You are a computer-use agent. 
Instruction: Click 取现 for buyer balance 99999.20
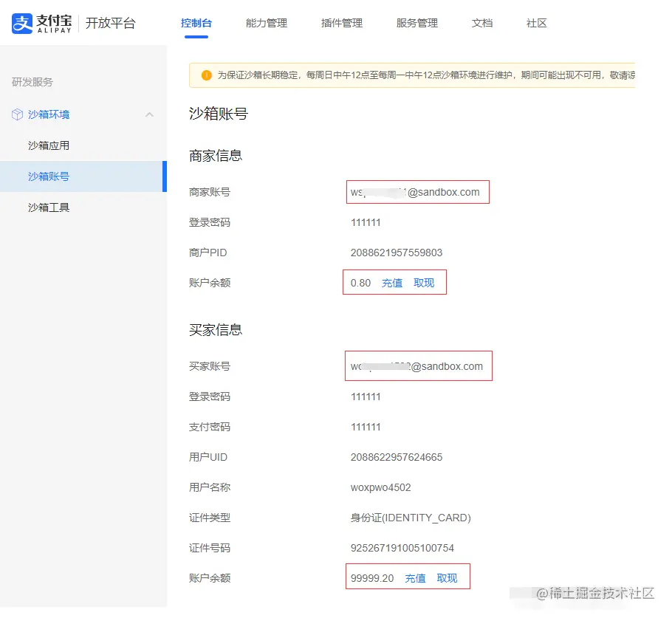(x=447, y=578)
